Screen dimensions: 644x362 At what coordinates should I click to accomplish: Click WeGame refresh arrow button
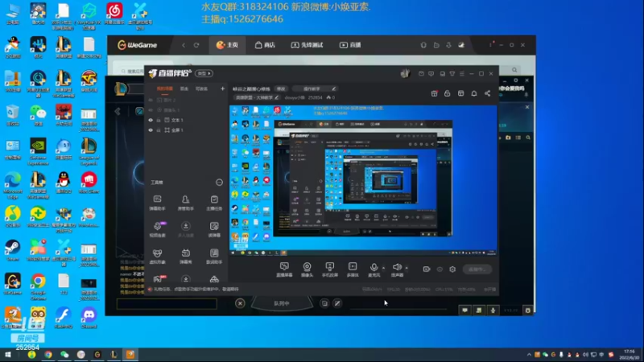(196, 45)
